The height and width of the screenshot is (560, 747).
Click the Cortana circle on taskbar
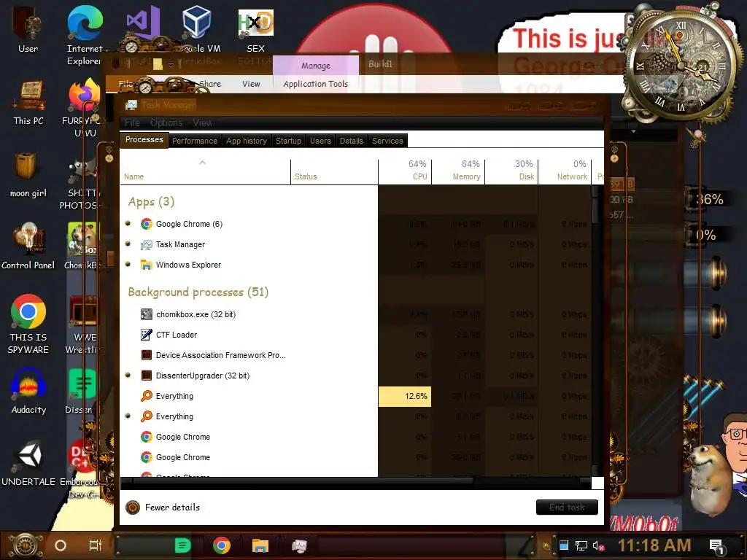tap(61, 545)
